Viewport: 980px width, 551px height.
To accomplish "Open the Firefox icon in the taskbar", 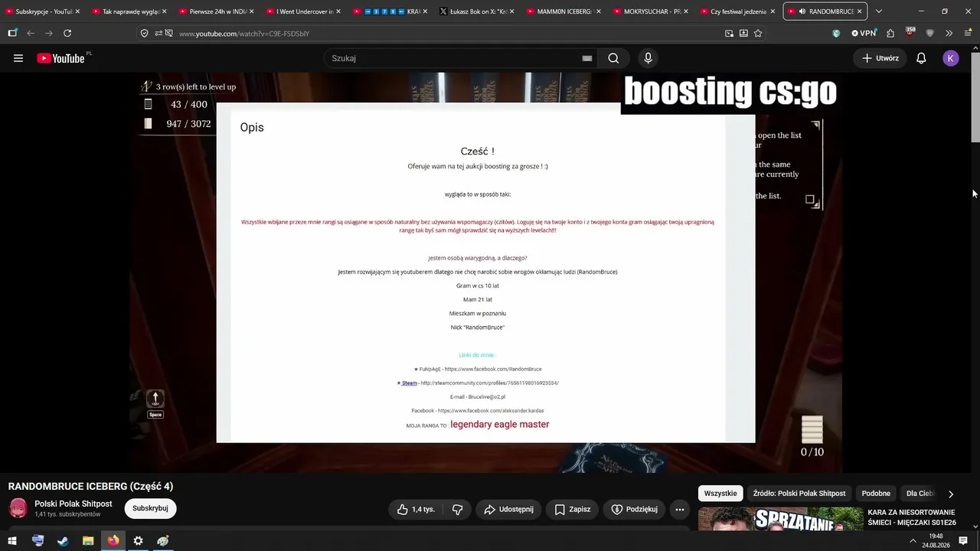I will (x=113, y=541).
